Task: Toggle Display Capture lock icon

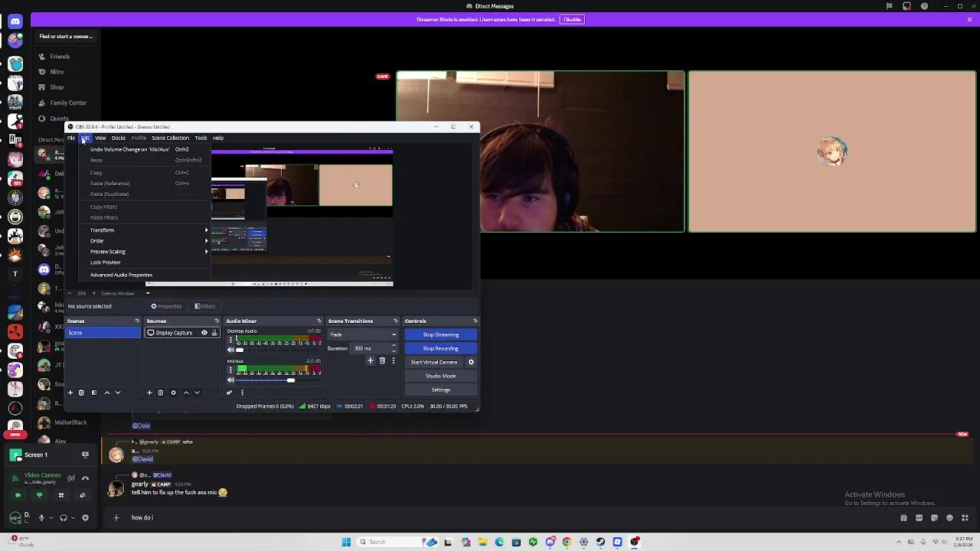Action: coord(214,333)
